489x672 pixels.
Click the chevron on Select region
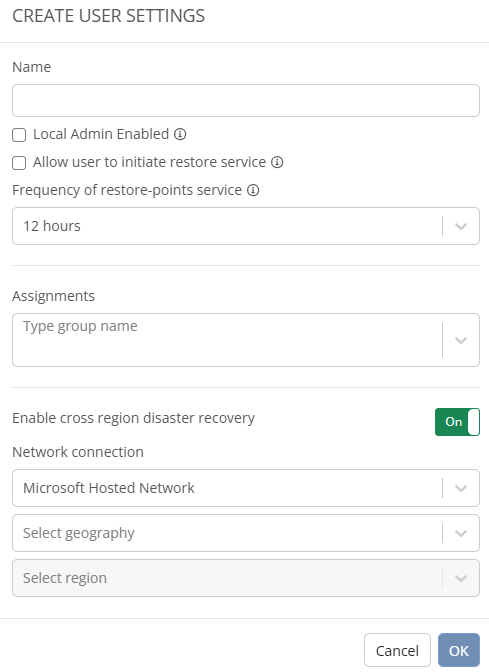461,578
